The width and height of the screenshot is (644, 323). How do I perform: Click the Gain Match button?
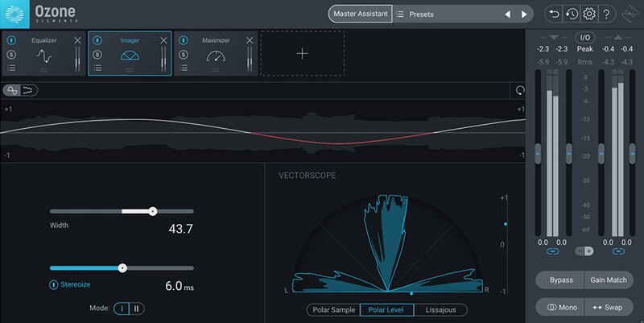pos(609,280)
